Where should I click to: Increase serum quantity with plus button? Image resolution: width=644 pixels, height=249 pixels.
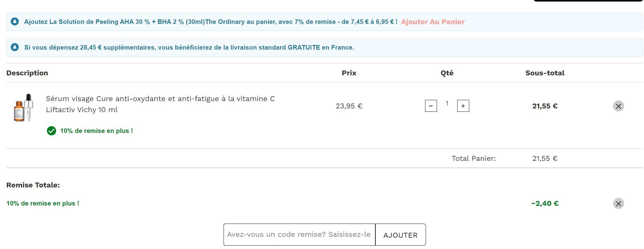point(463,106)
